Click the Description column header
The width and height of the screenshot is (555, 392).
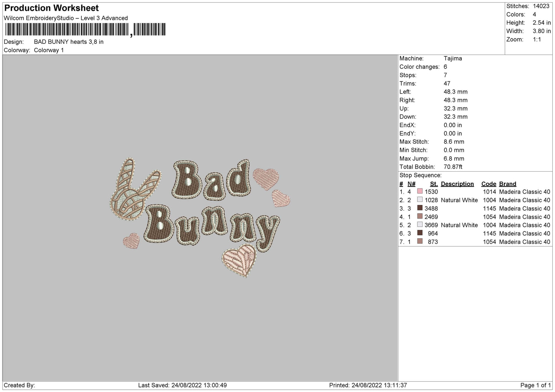(457, 184)
